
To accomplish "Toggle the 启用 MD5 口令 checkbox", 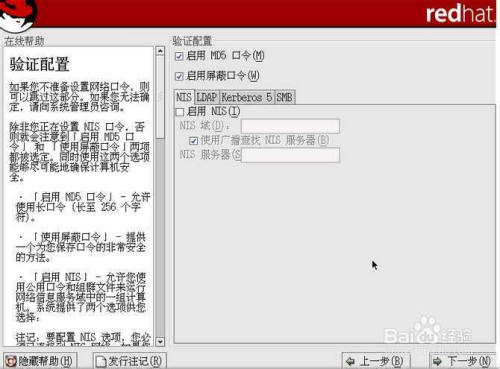I will tap(179, 56).
